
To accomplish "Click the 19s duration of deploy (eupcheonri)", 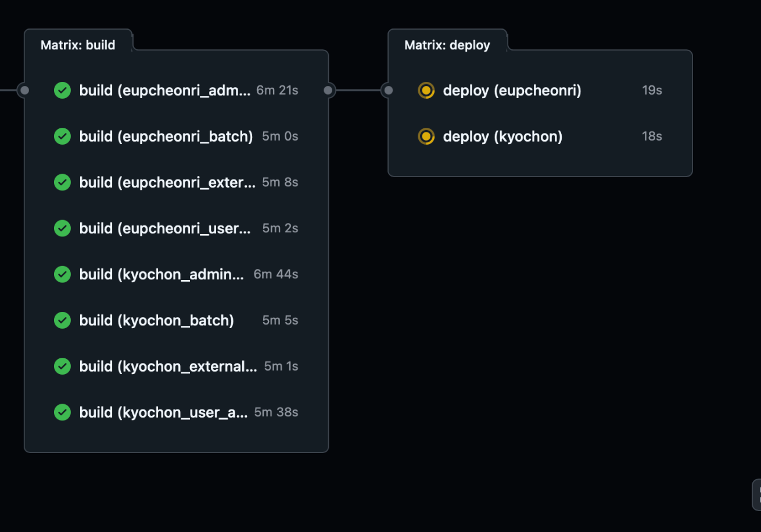I will (652, 90).
